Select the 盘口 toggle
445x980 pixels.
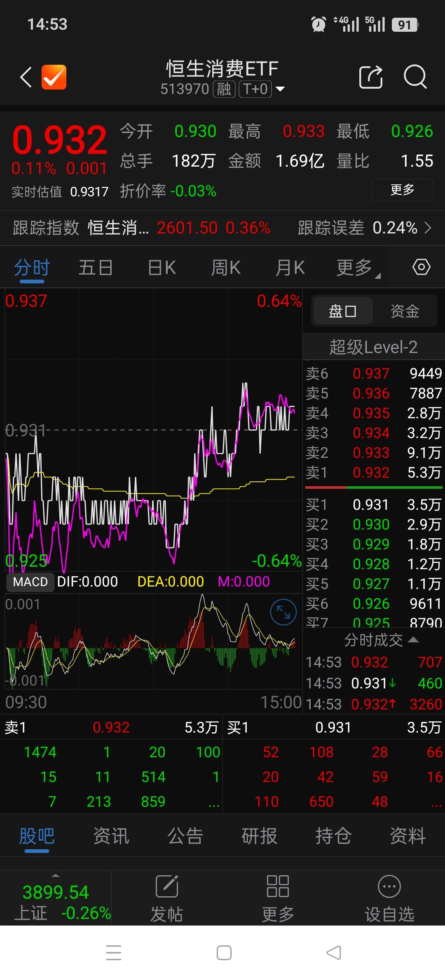pos(342,311)
